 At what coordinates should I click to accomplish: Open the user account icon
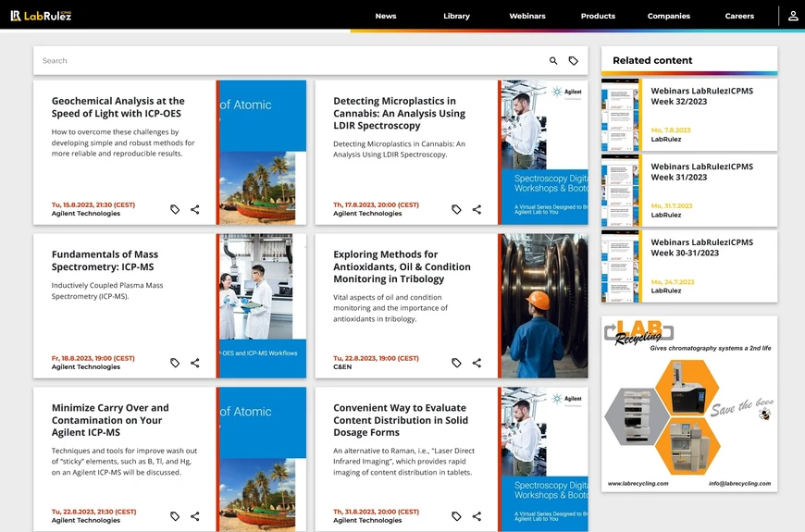(793, 16)
